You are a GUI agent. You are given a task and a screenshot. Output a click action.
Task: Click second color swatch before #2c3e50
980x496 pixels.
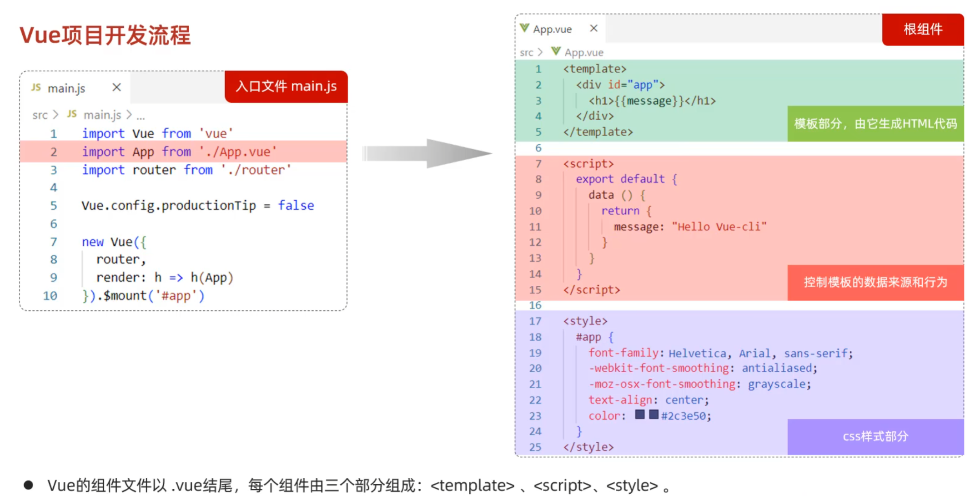(x=654, y=415)
